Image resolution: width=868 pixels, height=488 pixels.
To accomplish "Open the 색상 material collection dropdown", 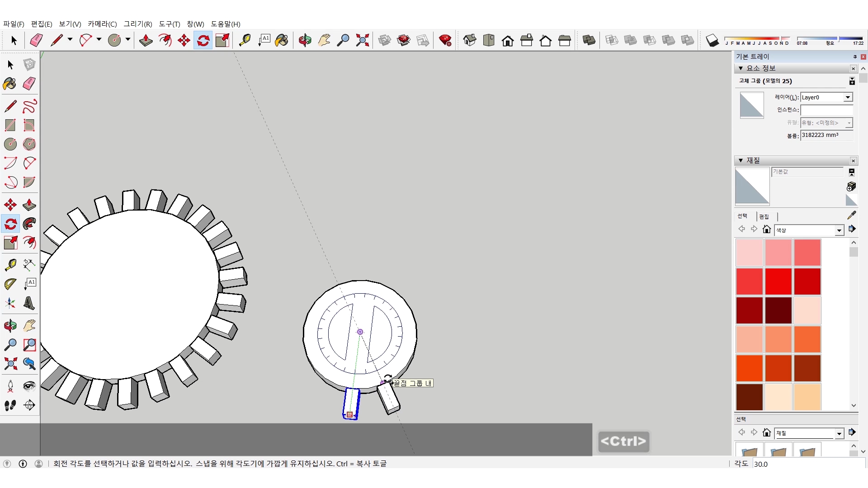I will (839, 230).
